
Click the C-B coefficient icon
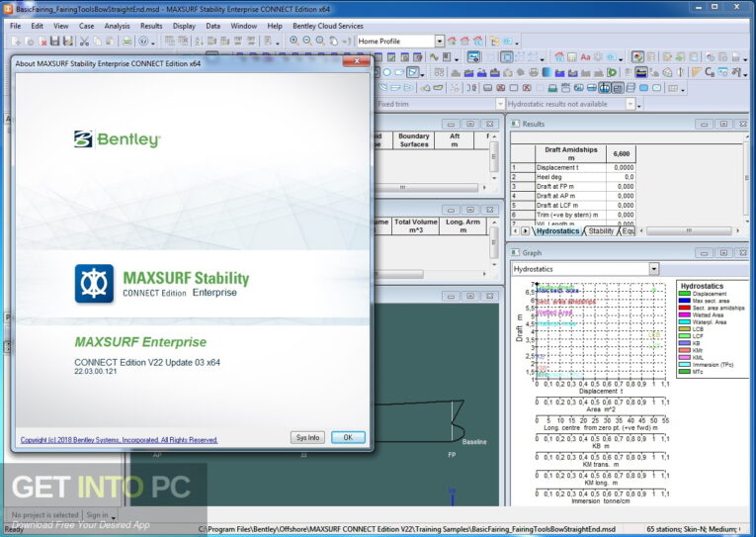point(710,73)
